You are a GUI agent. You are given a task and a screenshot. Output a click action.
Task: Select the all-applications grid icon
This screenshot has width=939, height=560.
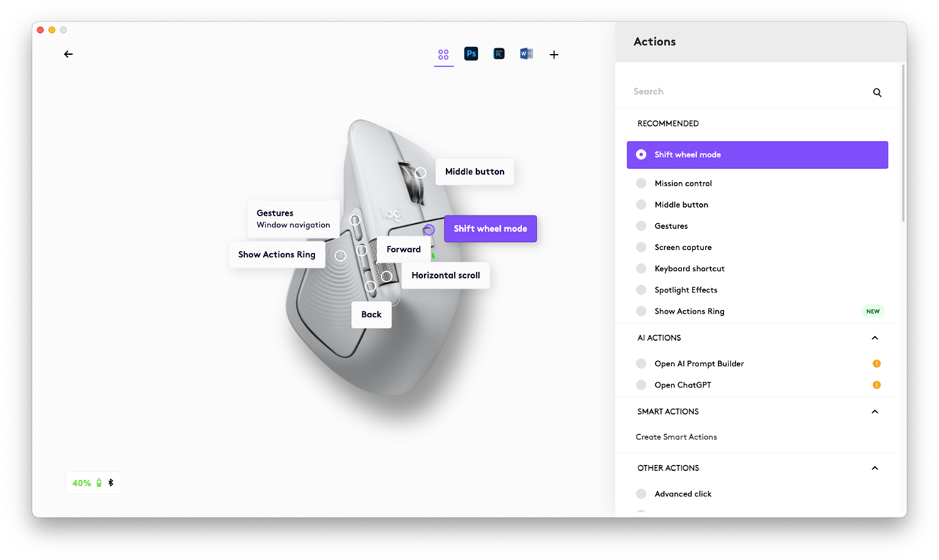click(x=443, y=54)
